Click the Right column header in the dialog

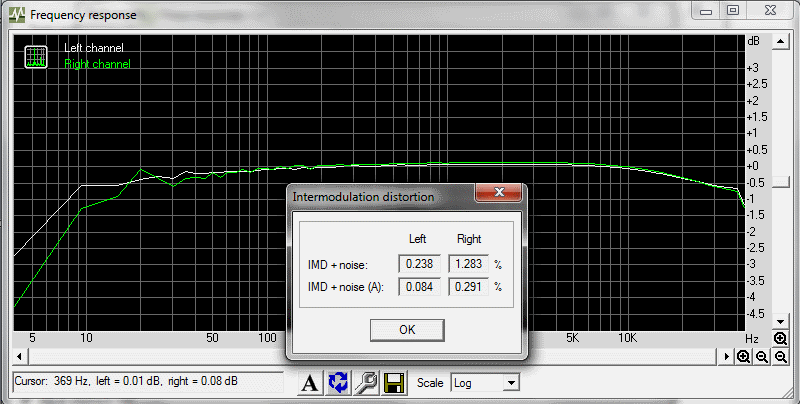(x=469, y=239)
